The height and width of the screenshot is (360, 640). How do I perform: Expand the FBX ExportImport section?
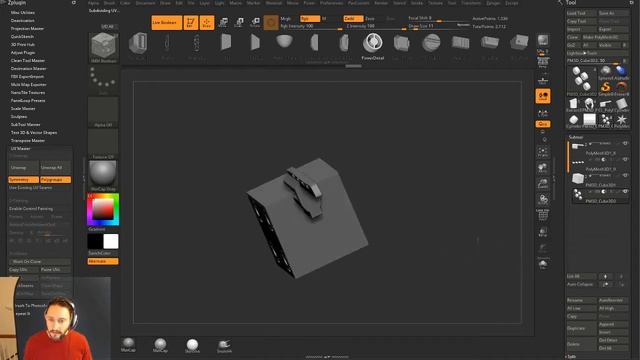[27, 76]
